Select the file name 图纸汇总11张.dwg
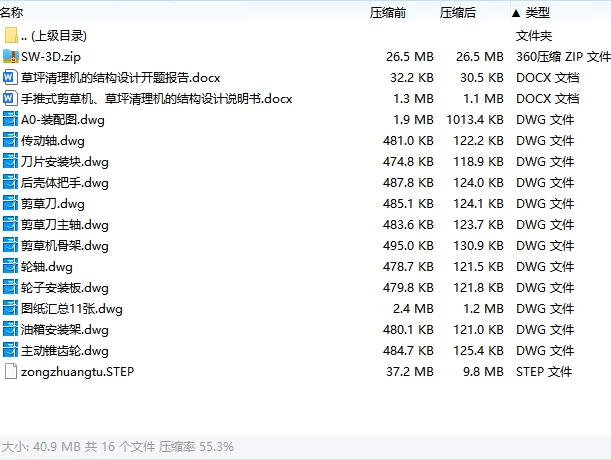The width and height of the screenshot is (611, 460). click(72, 309)
